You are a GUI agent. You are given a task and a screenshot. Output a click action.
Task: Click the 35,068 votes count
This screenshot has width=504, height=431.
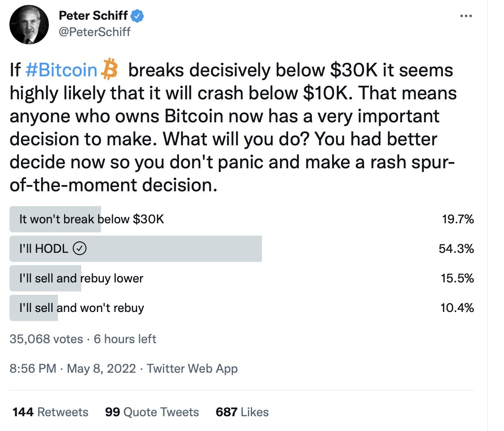pos(46,339)
